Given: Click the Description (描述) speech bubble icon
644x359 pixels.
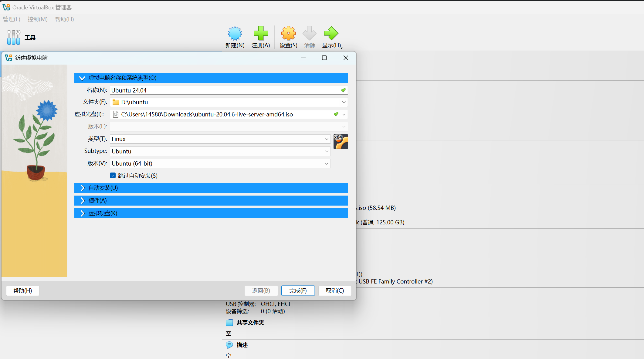Looking at the screenshot, I should (229, 345).
